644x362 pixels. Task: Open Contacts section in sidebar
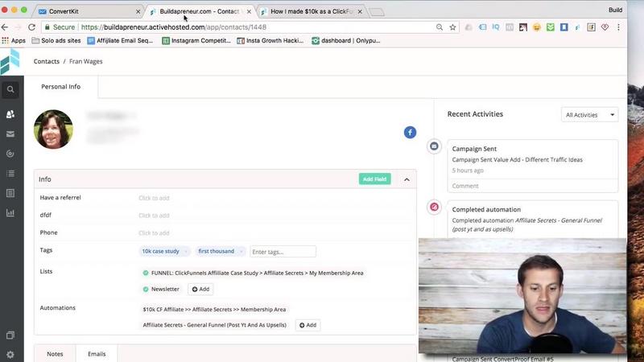point(10,114)
